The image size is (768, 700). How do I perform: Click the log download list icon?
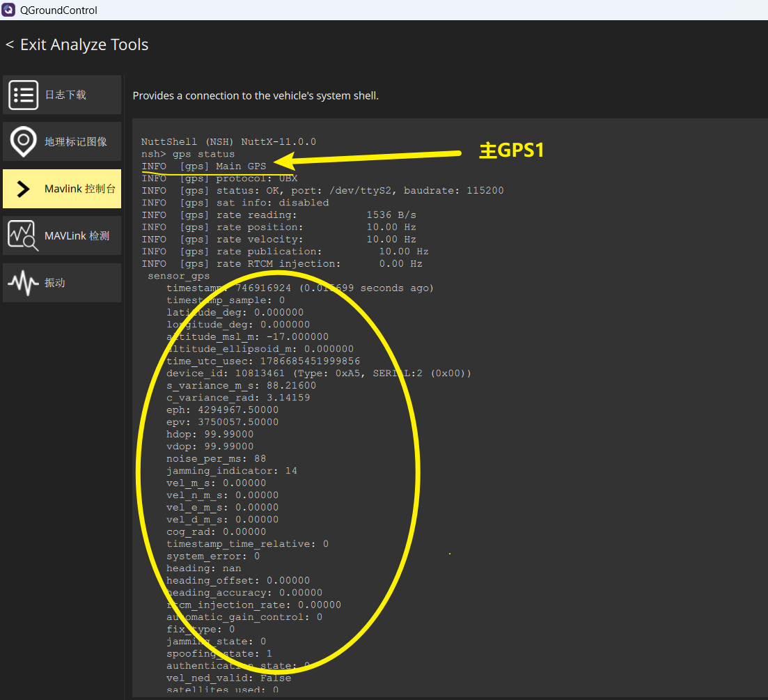pyautogui.click(x=23, y=95)
